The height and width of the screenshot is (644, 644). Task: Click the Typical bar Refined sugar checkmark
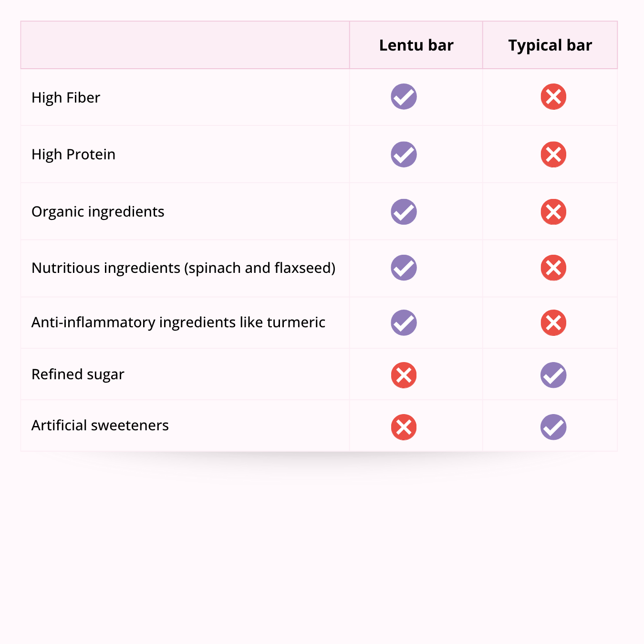click(x=553, y=375)
